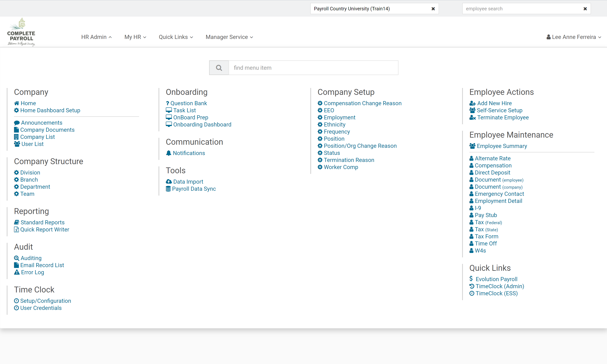Open Position/Org Change Reason
607x364 pixels.
click(360, 146)
